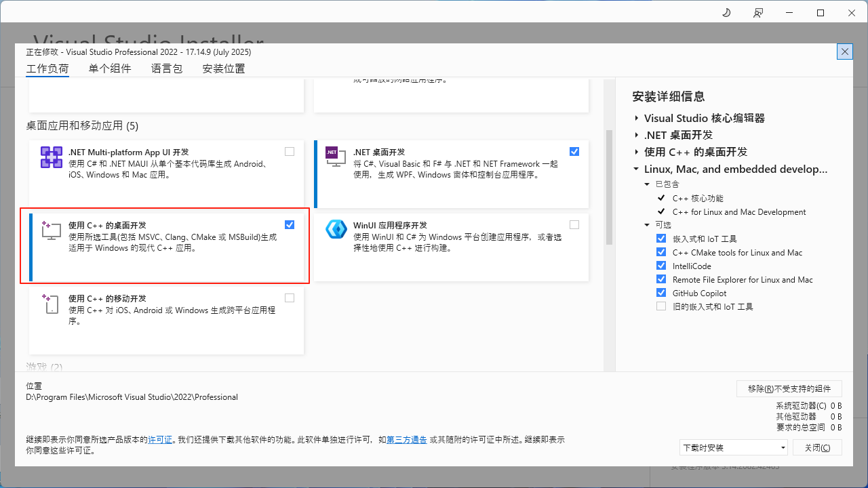Collapse the 可选 components group
This screenshot has width=868, height=488.
coord(646,225)
